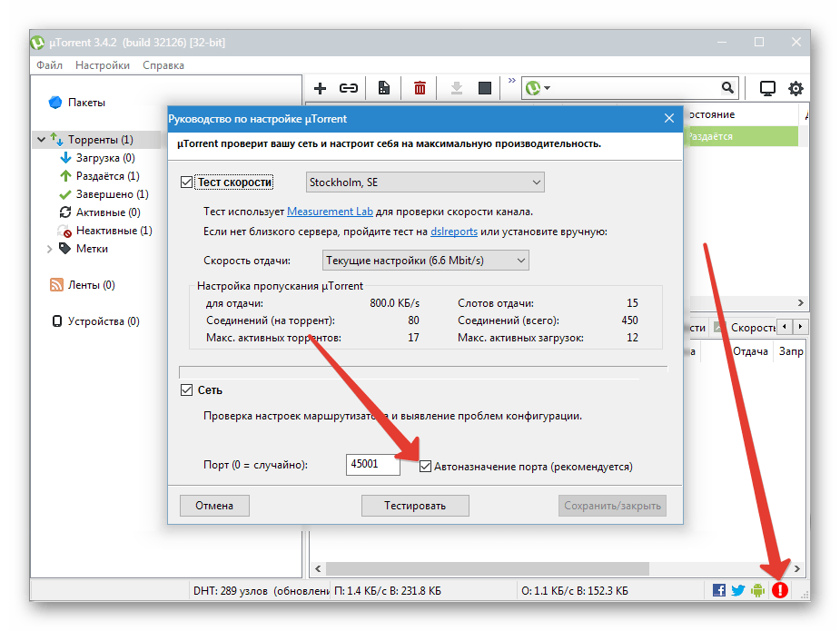This screenshot has height=631, width=840.
Task: Select Активные (0) filter
Action: coord(108,212)
